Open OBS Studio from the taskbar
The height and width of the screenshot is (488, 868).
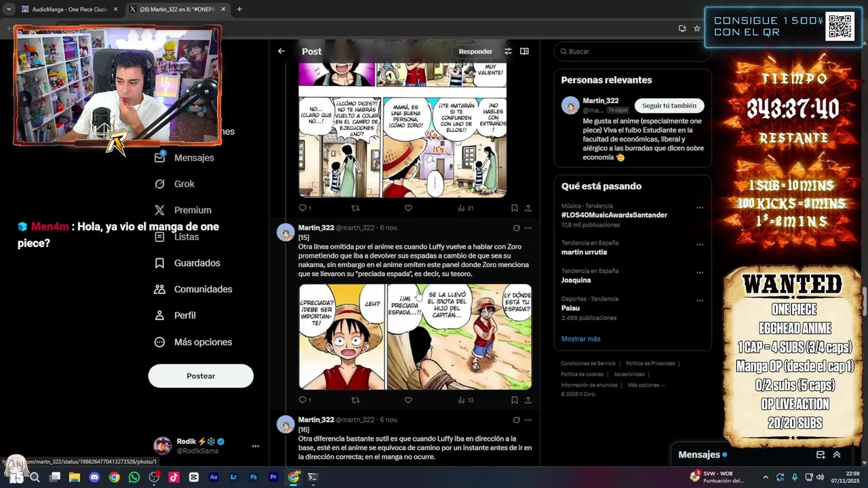pos(154,477)
